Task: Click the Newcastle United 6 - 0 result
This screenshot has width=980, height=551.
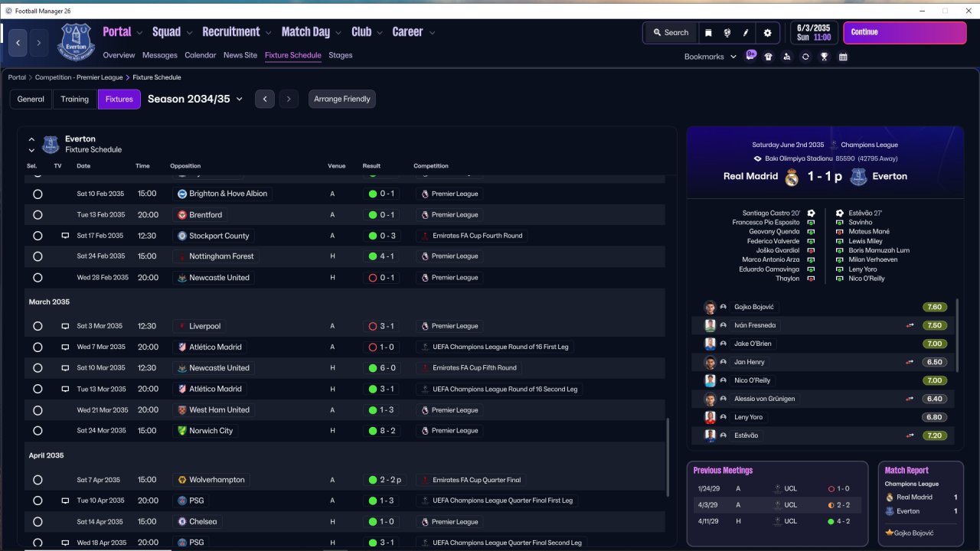Action: tap(381, 368)
